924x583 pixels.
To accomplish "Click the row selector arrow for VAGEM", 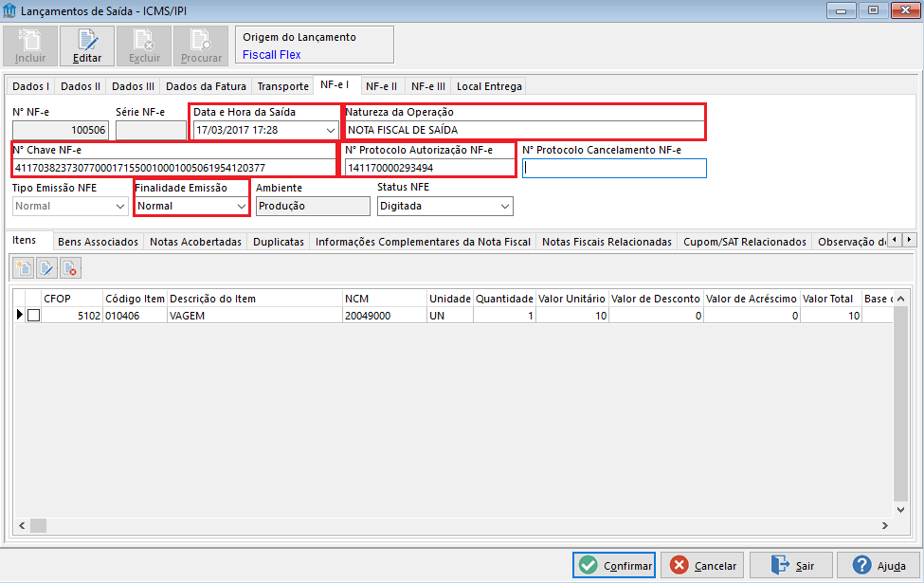I will tap(20, 315).
